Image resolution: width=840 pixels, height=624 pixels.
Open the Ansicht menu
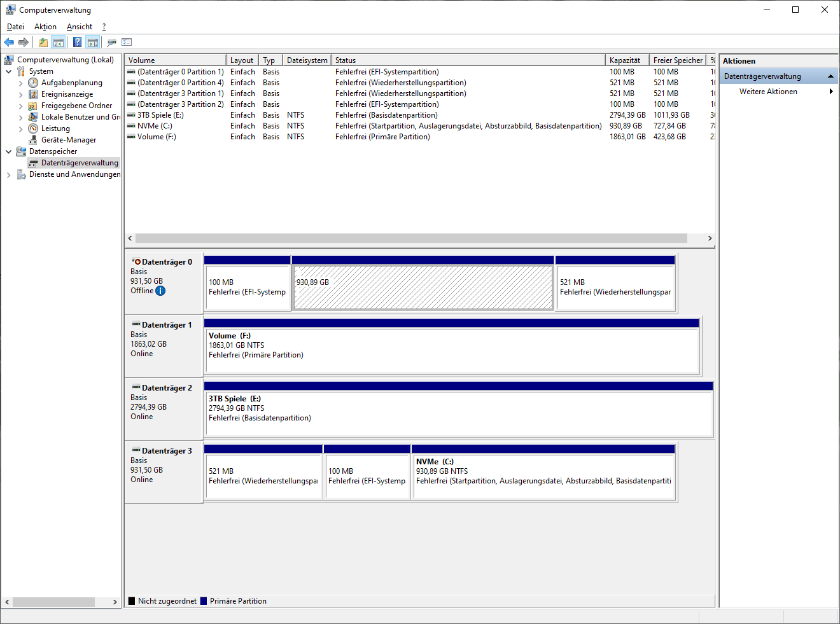pos(80,27)
